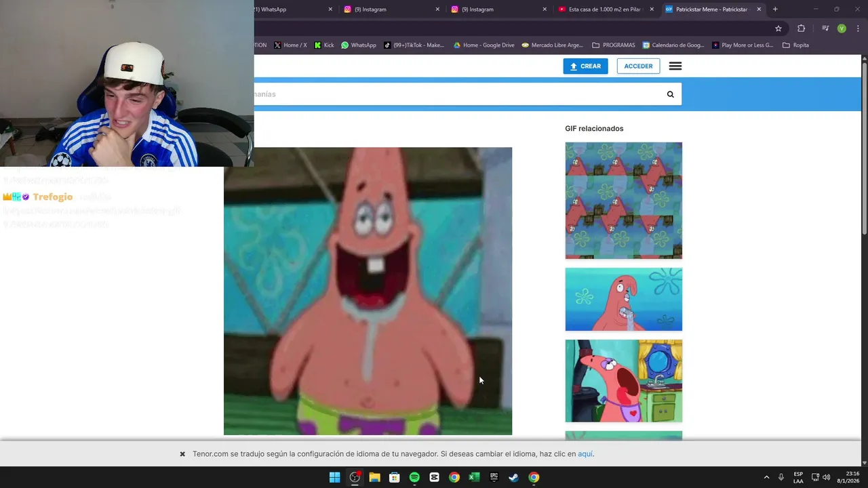Open the Windows Start button
The height and width of the screenshot is (488, 868).
[334, 477]
